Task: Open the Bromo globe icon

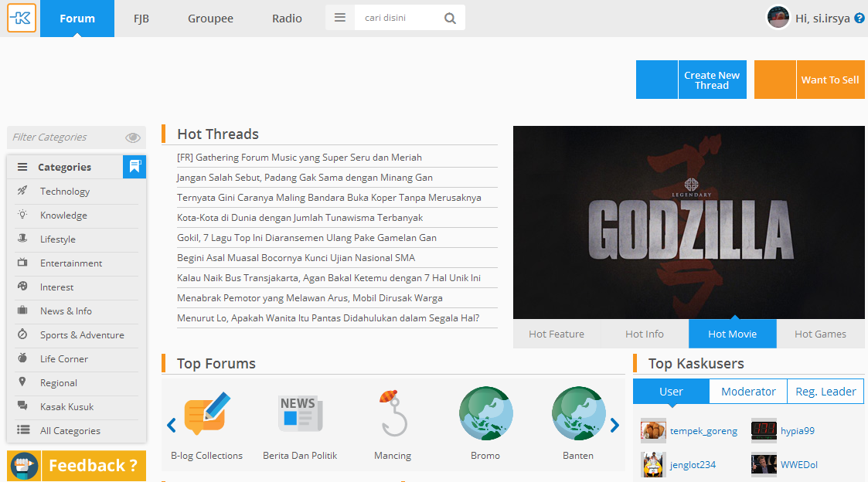Action: click(485, 413)
